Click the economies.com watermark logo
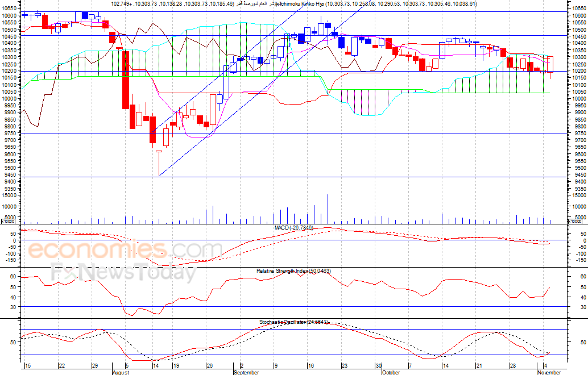Viewport: 588px width, 375px height. tap(125, 250)
